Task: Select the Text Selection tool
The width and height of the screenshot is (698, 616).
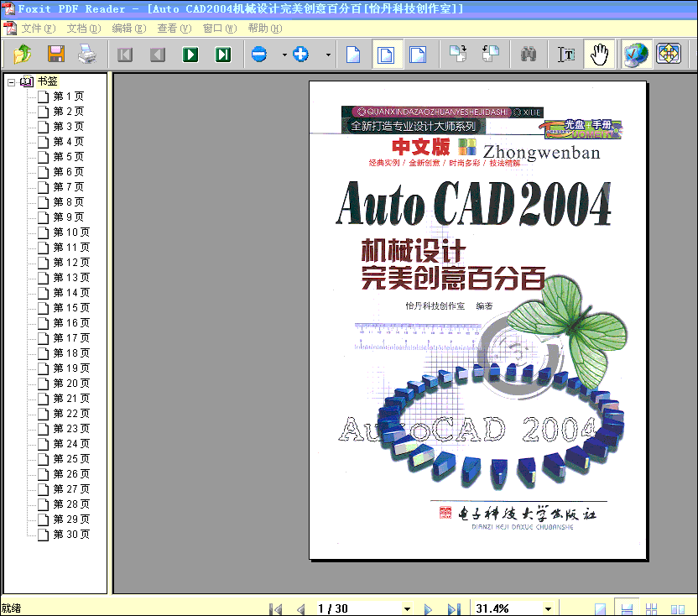Action: click(566, 55)
